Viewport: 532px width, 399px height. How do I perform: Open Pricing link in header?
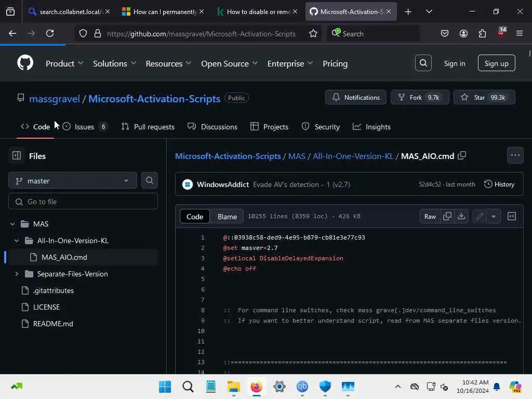coord(335,63)
